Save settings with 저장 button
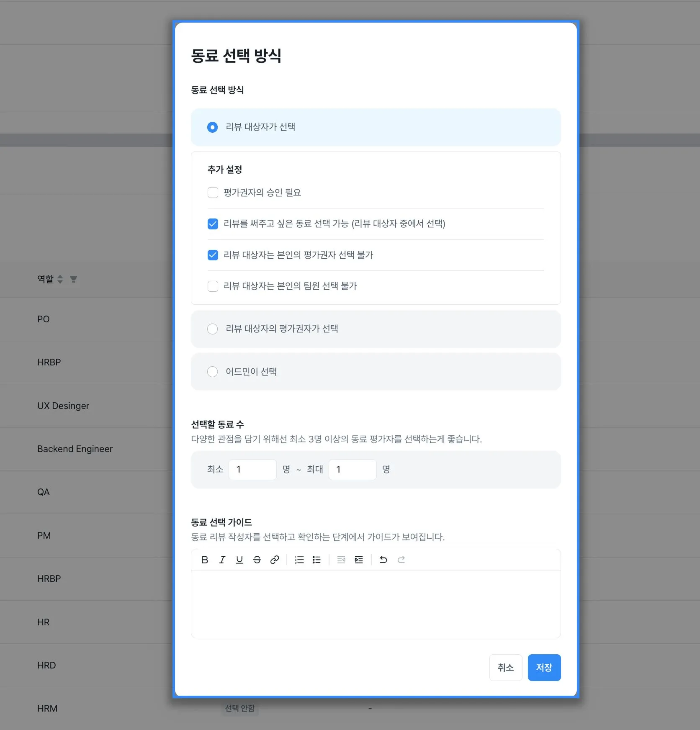This screenshot has width=700, height=730. [x=544, y=668]
